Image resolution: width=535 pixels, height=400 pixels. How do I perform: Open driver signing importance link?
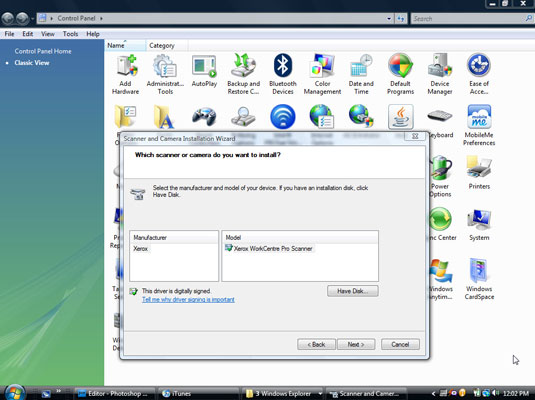click(188, 300)
